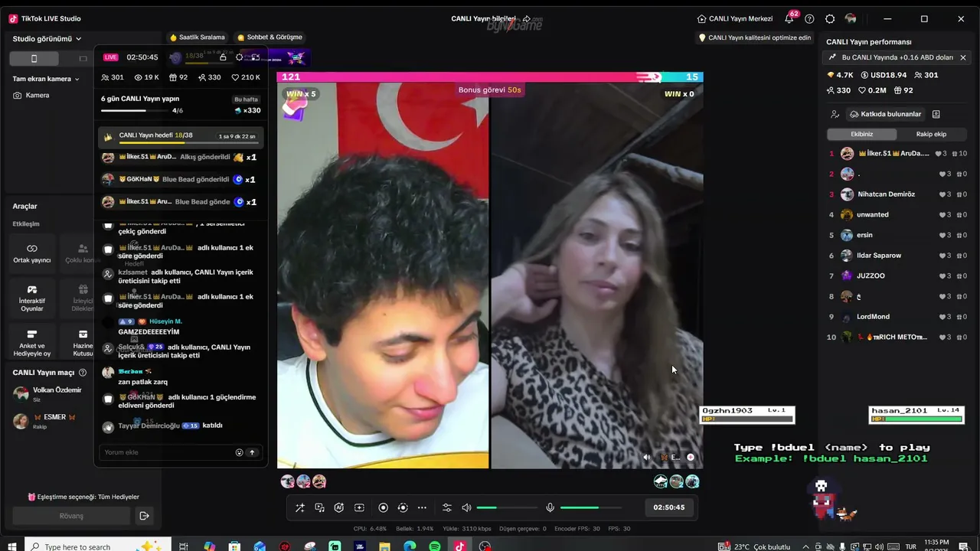The height and width of the screenshot is (551, 980).
Task: Click the Saatlik Sıralama chip
Action: pyautogui.click(x=198, y=37)
